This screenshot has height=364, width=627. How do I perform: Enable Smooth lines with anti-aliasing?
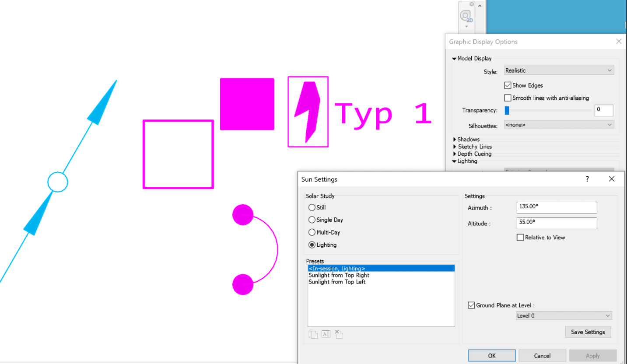(x=508, y=98)
